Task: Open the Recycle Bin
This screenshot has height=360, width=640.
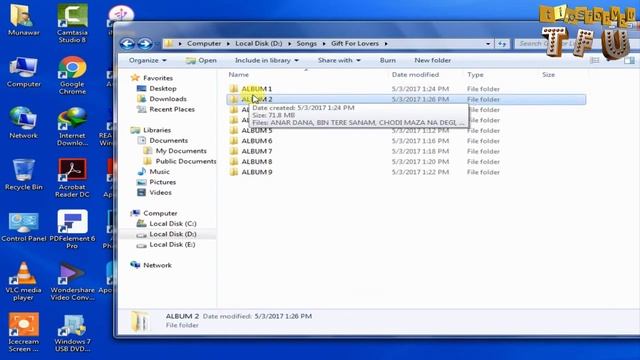Action: [x=23, y=175]
